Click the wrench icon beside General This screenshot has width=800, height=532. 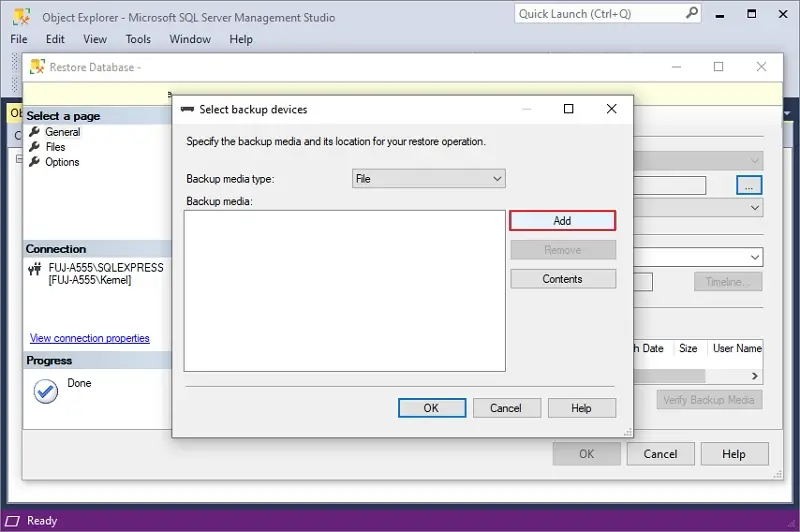tap(34, 132)
